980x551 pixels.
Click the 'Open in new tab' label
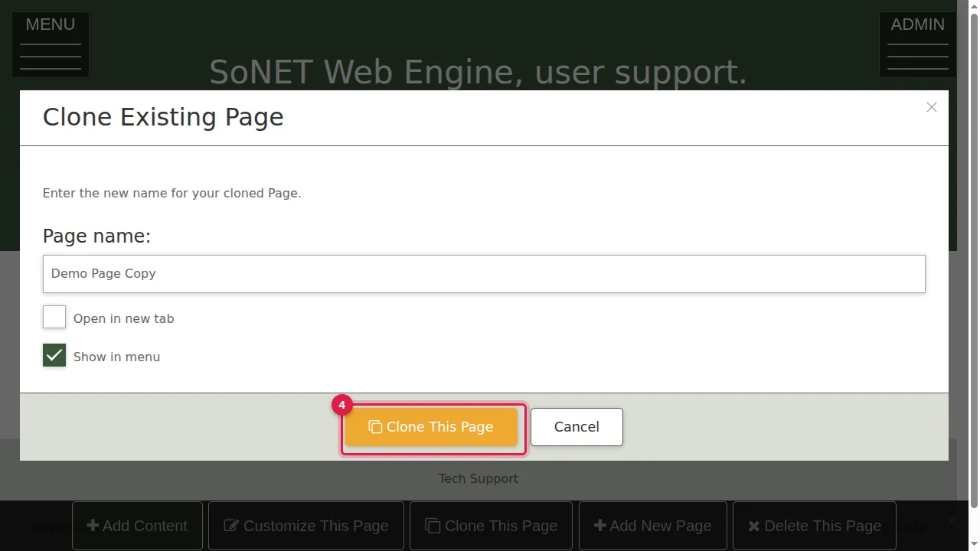point(124,318)
